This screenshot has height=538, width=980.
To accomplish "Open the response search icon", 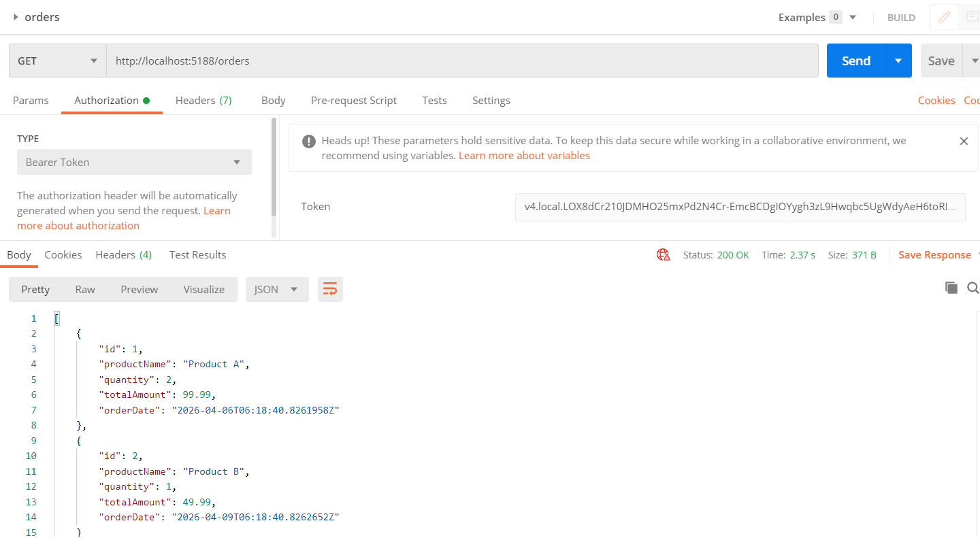I will [973, 288].
